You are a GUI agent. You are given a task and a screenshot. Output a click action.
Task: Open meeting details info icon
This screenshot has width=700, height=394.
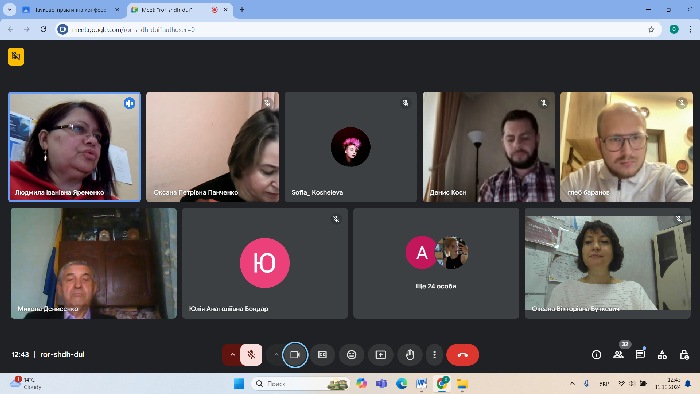596,355
